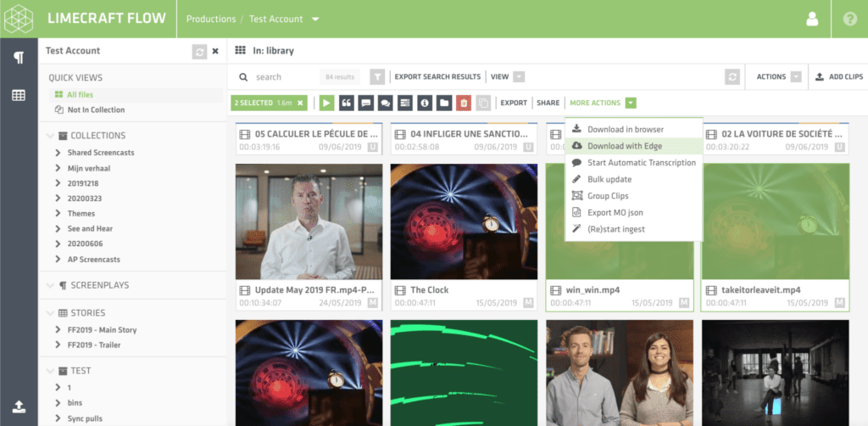Select Start Automatic Transcription
Screen dimensions: 868x426
[x=634, y=162]
